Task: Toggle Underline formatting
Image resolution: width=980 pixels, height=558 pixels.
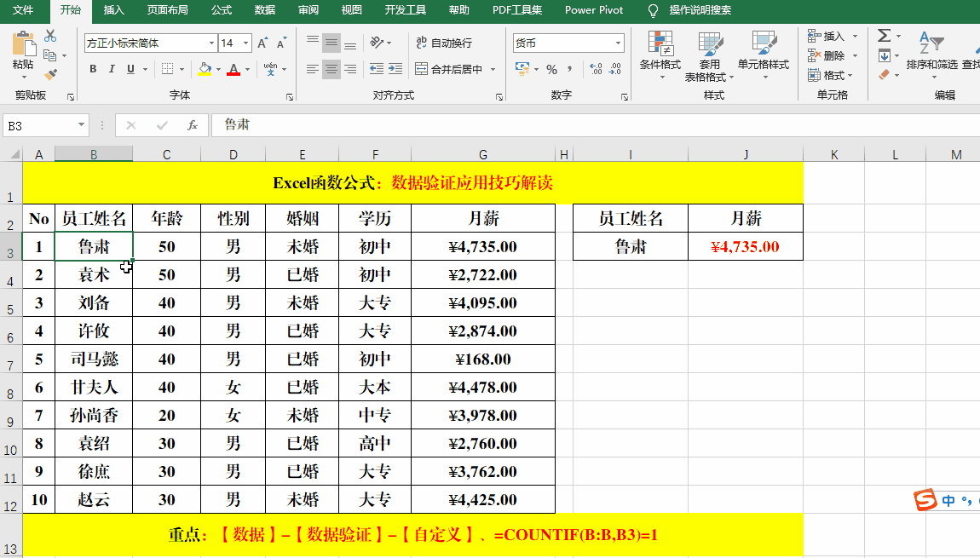Action: tap(130, 69)
